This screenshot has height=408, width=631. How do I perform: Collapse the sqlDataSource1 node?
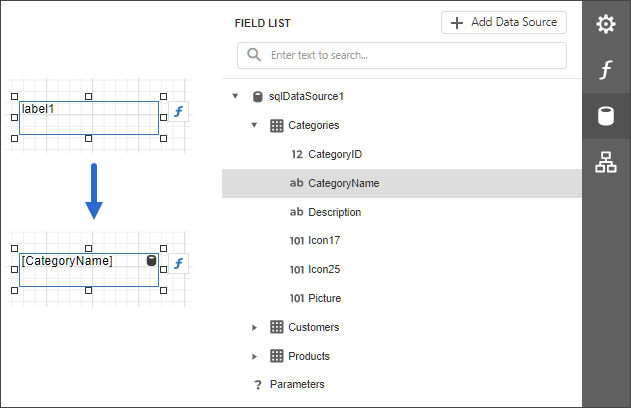pos(235,97)
